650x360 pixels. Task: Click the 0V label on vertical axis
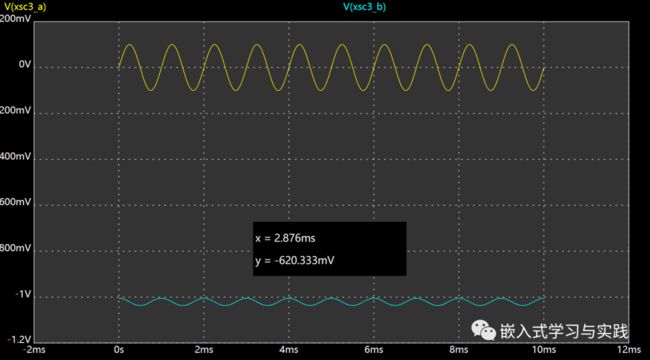25,65
